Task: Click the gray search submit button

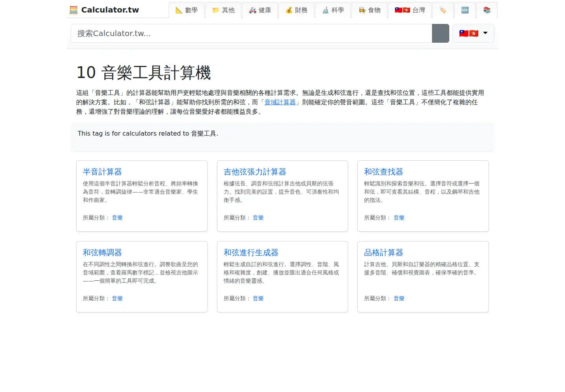Action: (440, 33)
